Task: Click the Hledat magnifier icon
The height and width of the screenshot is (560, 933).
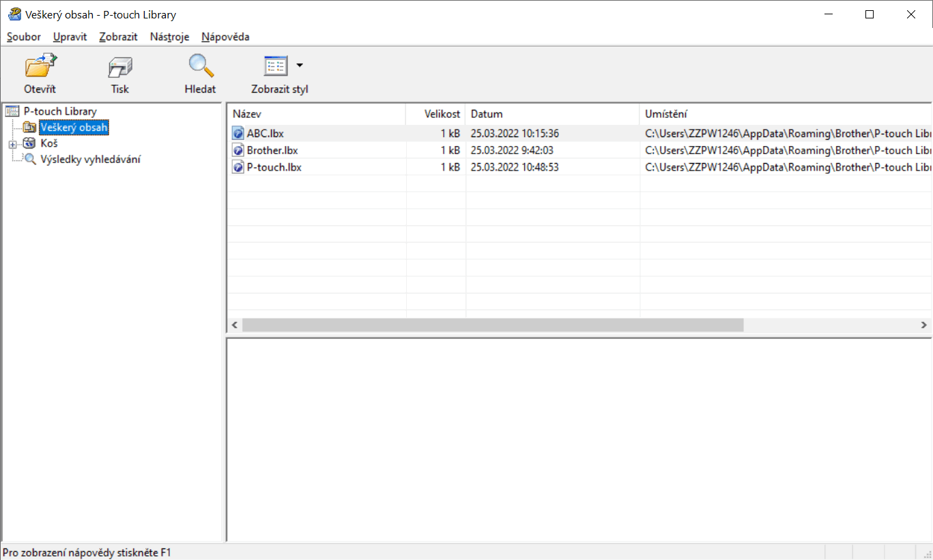Action: pyautogui.click(x=201, y=66)
